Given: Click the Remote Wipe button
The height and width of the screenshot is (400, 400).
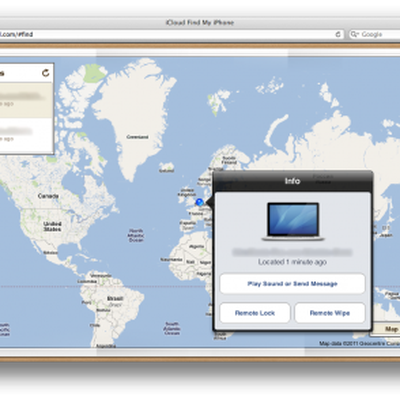Looking at the screenshot, I should click(330, 313).
